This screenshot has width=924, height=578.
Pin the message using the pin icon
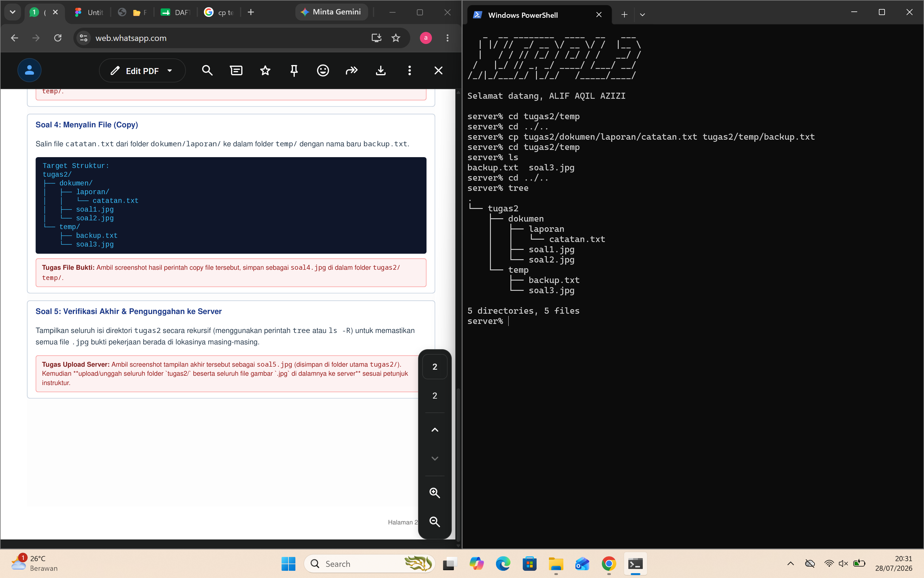294,71
